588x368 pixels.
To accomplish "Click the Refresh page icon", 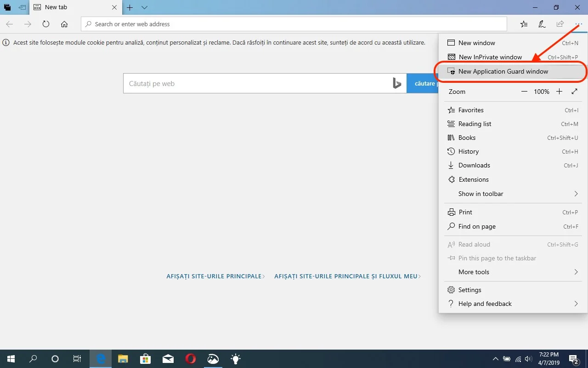I will 45,24.
